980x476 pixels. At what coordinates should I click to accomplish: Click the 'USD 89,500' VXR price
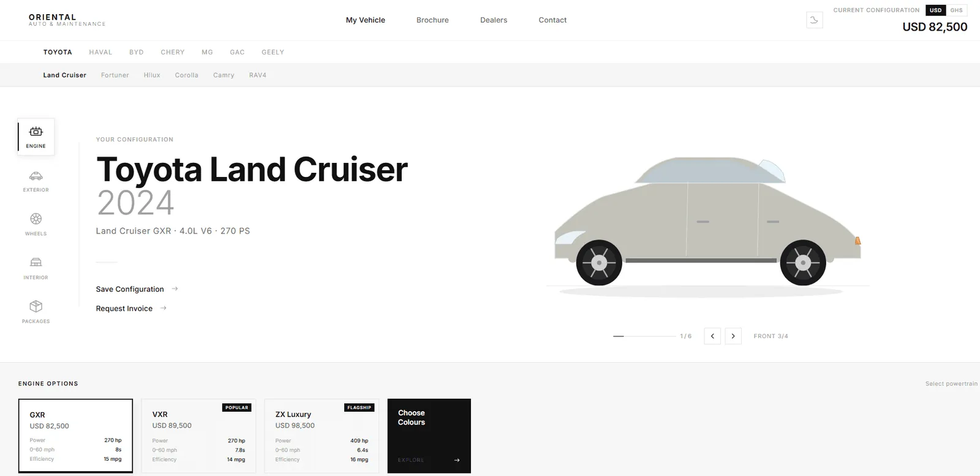click(x=172, y=426)
